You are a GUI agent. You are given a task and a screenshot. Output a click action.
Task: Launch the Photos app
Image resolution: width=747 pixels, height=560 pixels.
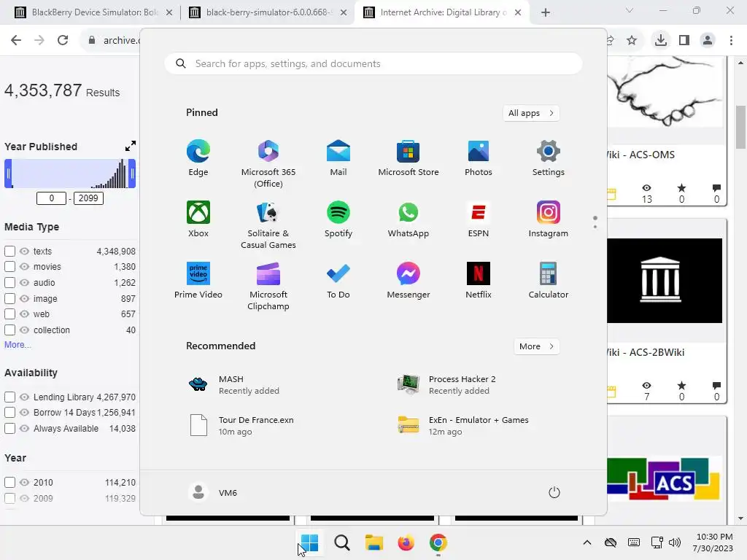[479, 158]
